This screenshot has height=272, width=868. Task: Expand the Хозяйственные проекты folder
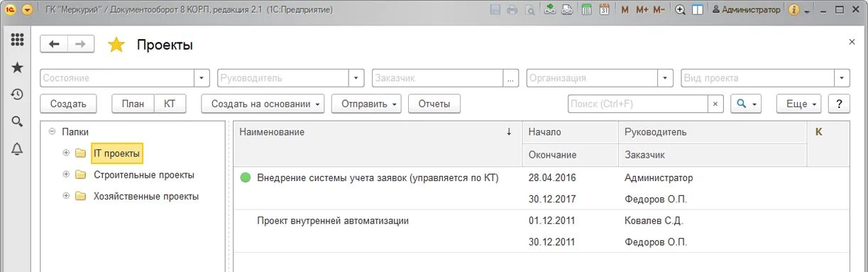(66, 196)
